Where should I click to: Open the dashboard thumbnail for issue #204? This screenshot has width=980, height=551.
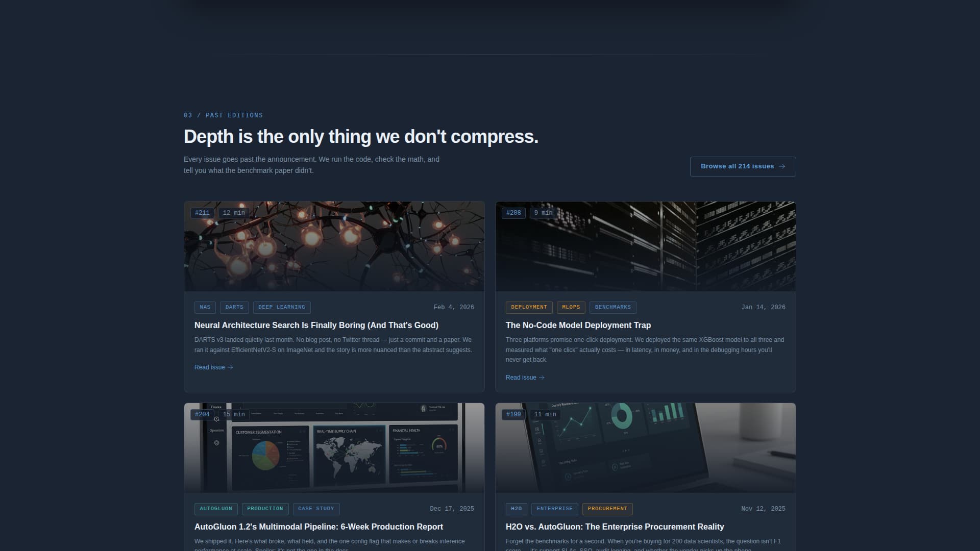tap(334, 448)
